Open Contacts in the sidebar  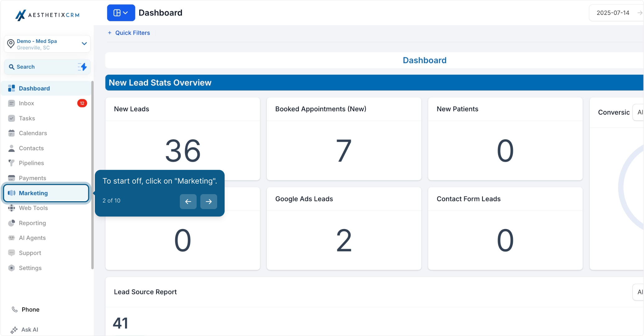point(46,148)
